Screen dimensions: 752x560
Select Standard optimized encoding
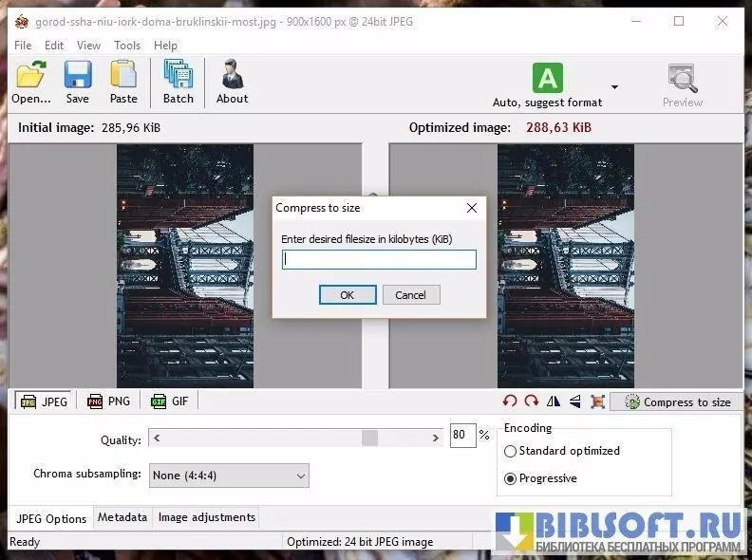click(511, 451)
